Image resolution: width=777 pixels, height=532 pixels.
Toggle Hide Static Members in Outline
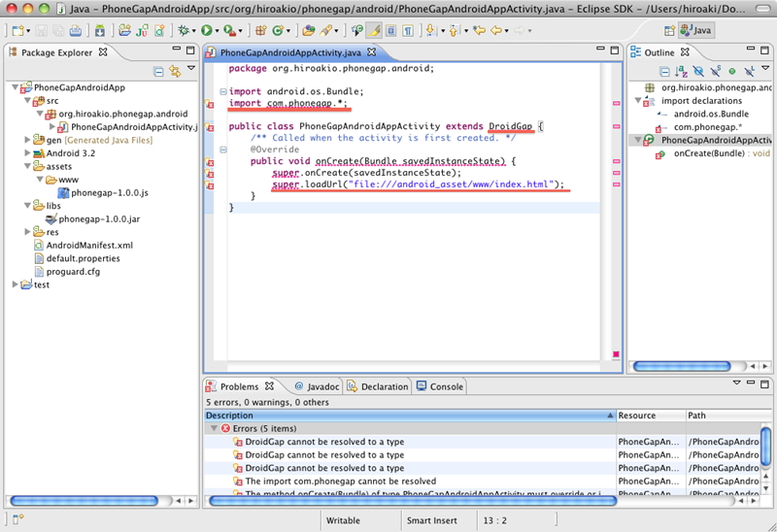click(716, 72)
